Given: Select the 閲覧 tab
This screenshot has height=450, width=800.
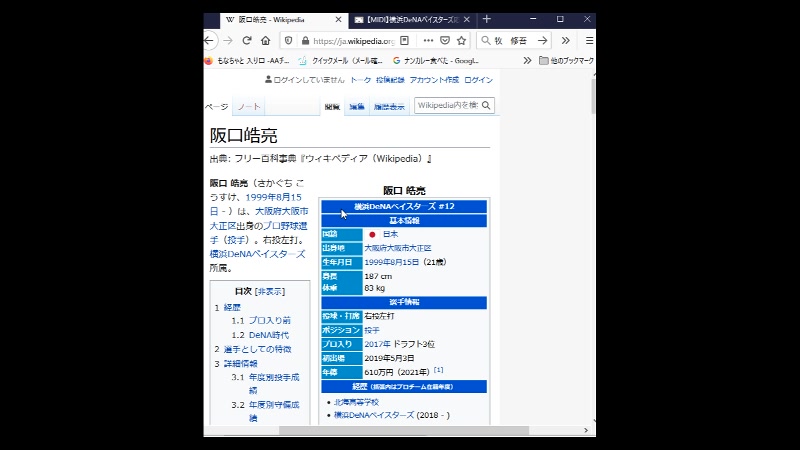Looking at the screenshot, I should 332,107.
